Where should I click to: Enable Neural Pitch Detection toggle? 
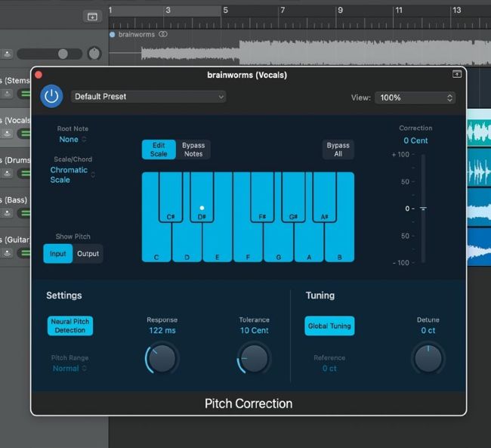70,326
